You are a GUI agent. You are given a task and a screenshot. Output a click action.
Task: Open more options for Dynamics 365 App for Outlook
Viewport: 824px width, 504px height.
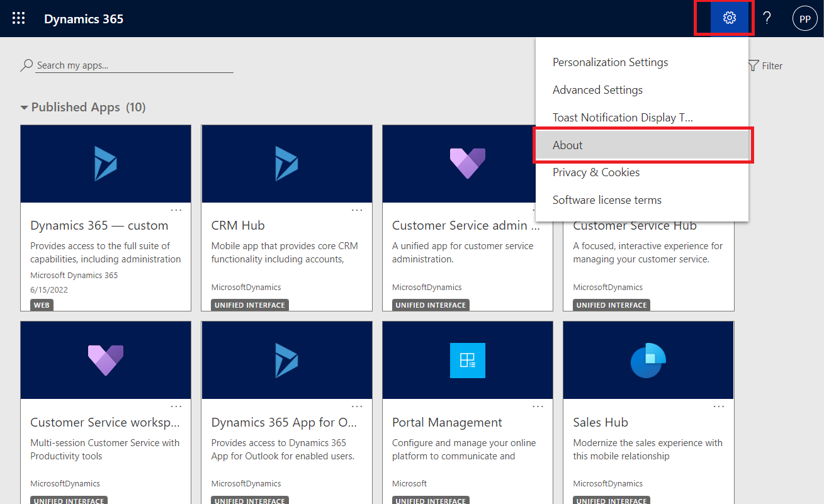(357, 406)
